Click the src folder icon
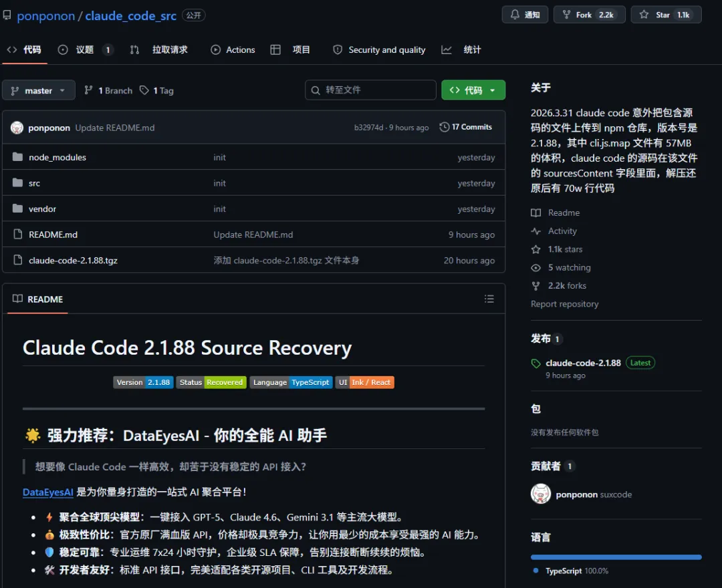Viewport: 722px width, 588px height. click(17, 182)
